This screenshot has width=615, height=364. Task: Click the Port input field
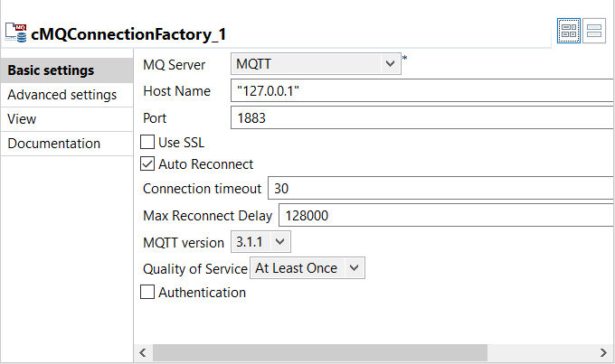click(422, 117)
